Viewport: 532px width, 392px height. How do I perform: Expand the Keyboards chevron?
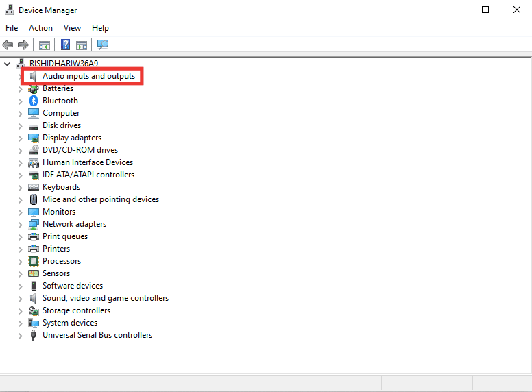pyautogui.click(x=20, y=188)
